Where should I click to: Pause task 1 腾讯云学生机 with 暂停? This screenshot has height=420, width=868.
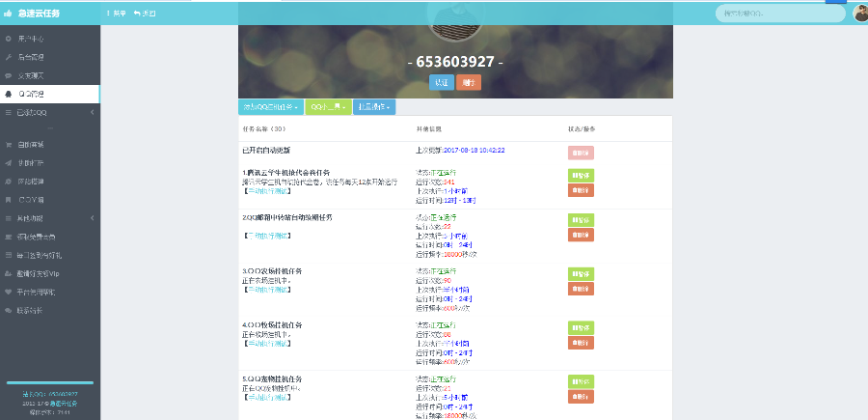tap(581, 175)
